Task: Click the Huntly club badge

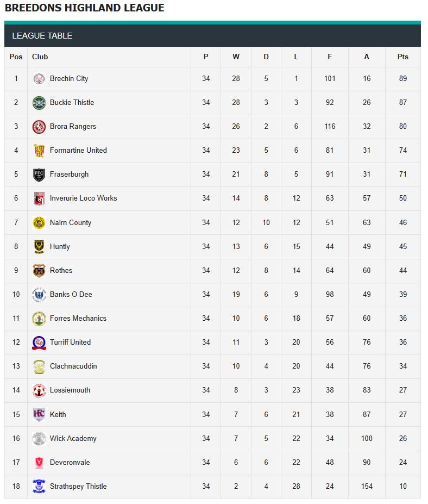Action: (x=39, y=247)
